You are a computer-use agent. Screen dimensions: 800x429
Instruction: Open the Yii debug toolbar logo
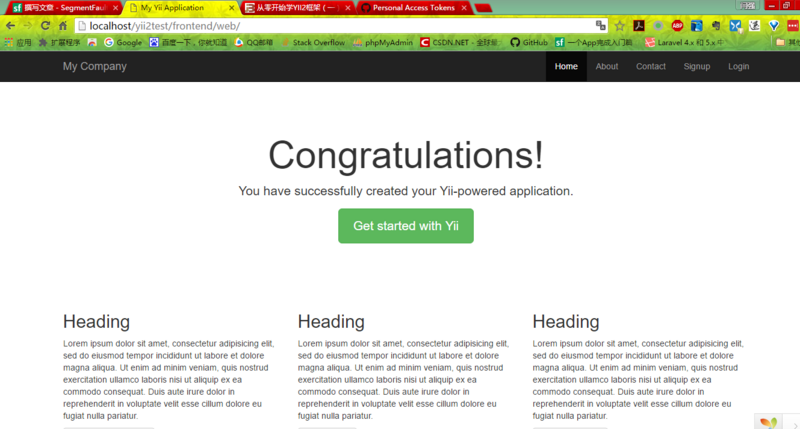768,422
